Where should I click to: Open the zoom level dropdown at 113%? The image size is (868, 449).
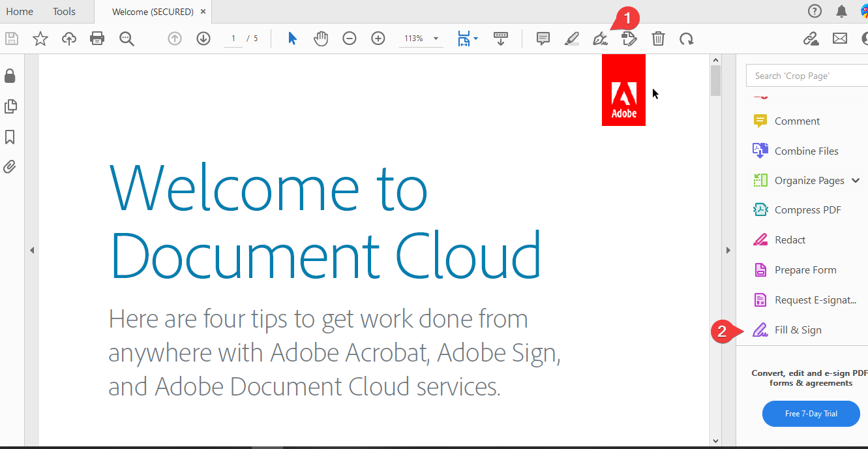[x=436, y=39]
